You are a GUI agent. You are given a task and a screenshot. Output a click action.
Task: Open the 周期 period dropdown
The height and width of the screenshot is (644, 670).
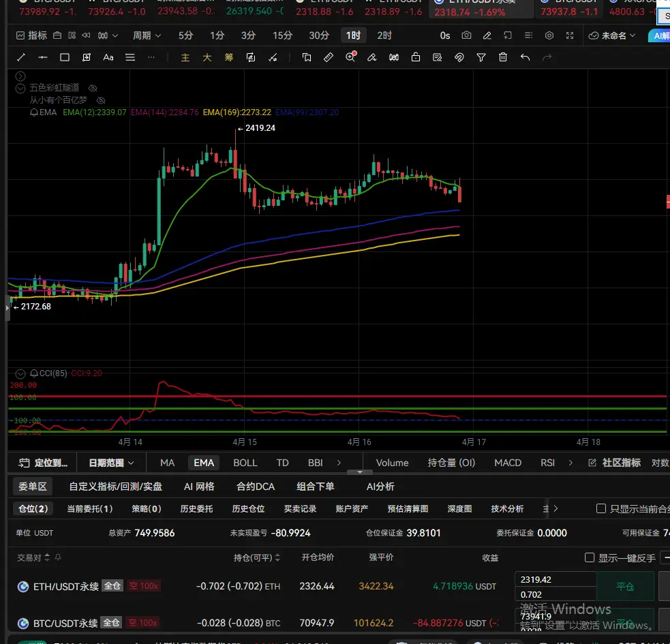(147, 35)
